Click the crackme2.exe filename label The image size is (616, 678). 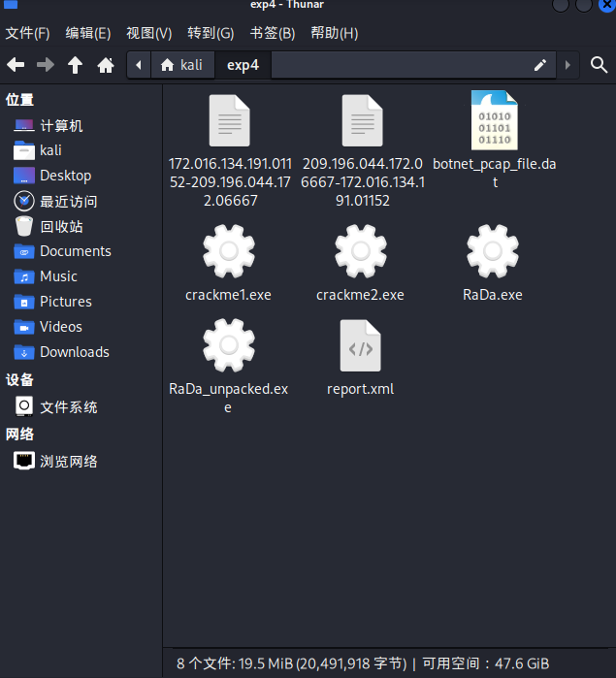(x=360, y=295)
